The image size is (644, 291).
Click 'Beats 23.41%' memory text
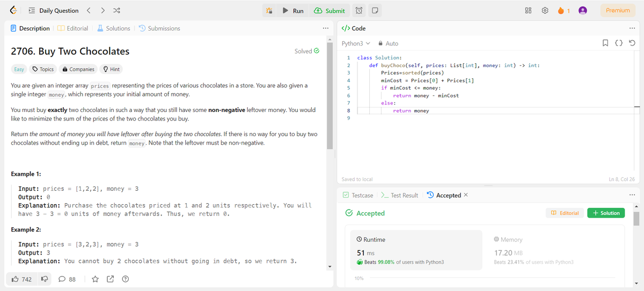533,262
